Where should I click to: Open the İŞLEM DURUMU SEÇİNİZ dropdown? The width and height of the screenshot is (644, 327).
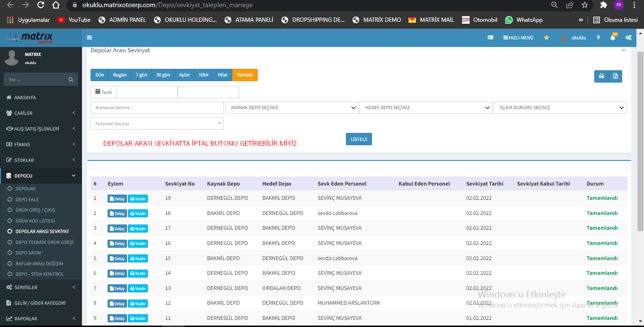pos(560,108)
